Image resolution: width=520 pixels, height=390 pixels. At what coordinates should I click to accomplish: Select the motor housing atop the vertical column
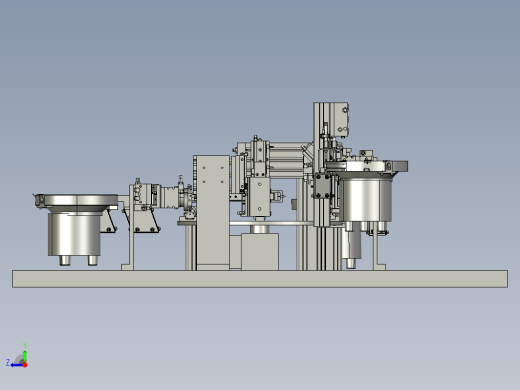click(338, 119)
